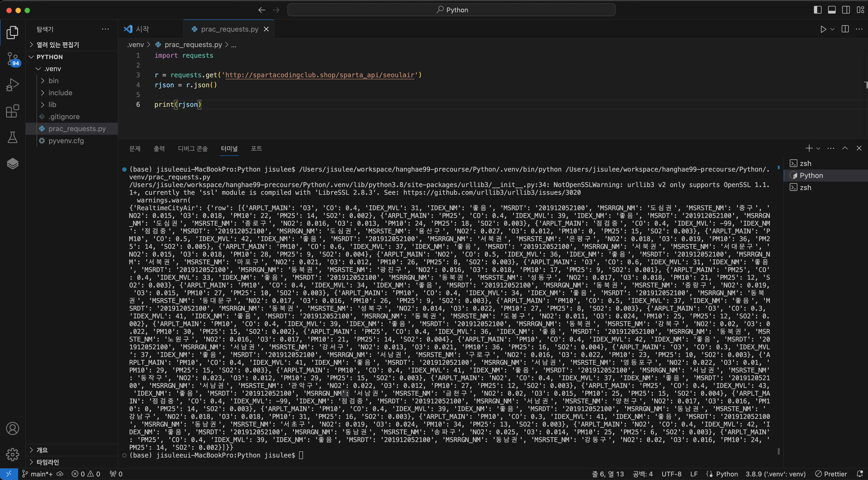Image resolution: width=868 pixels, height=480 pixels.
Task: Open the Manage gear settings menu
Action: coord(12,454)
